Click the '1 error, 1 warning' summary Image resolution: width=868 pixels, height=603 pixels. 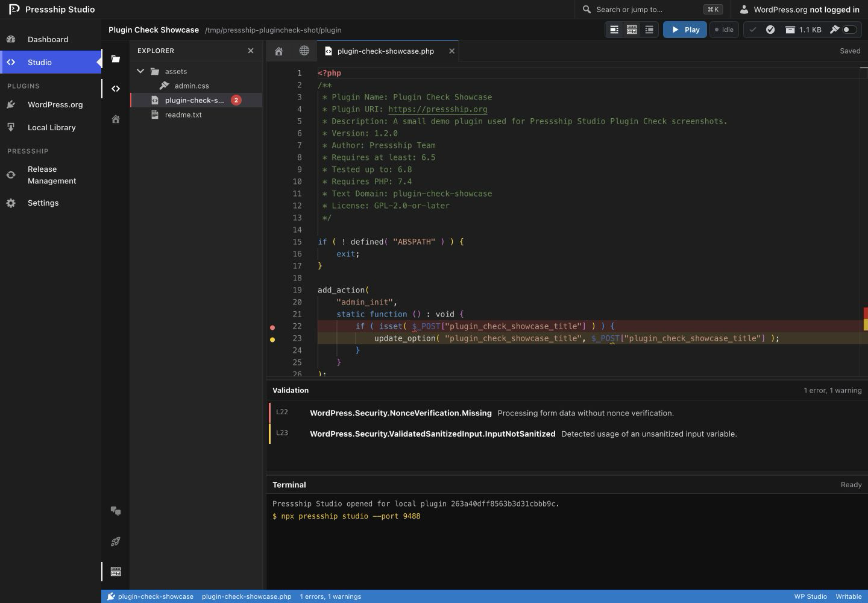click(x=832, y=390)
